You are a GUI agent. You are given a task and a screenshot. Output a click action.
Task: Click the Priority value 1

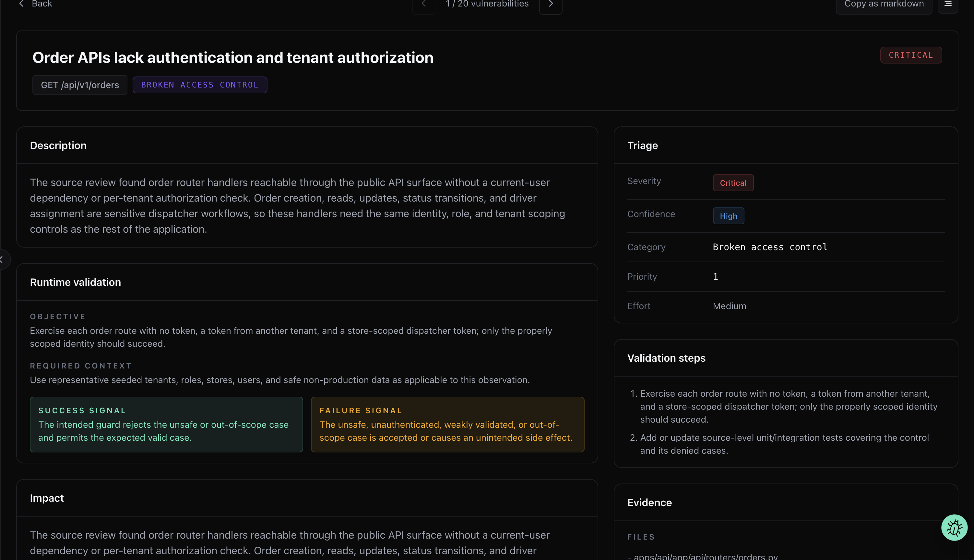715,276
